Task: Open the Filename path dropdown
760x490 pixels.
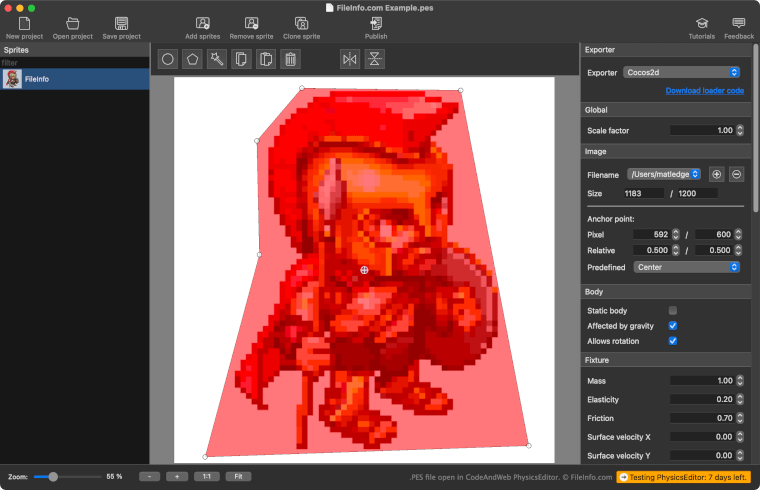Action: click(664, 174)
